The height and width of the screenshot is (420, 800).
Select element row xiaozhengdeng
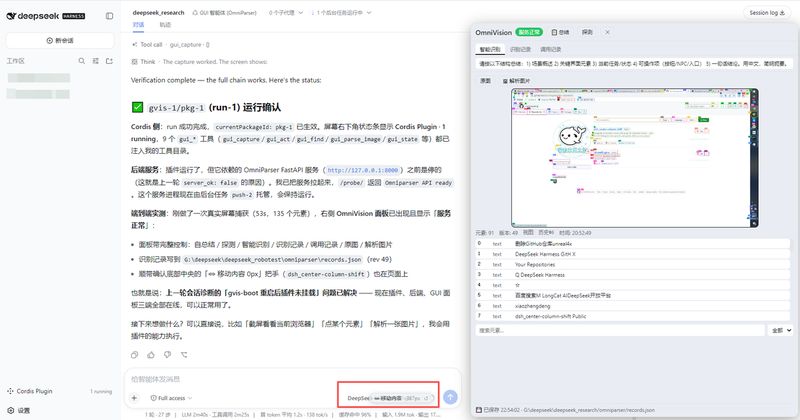(x=633, y=306)
